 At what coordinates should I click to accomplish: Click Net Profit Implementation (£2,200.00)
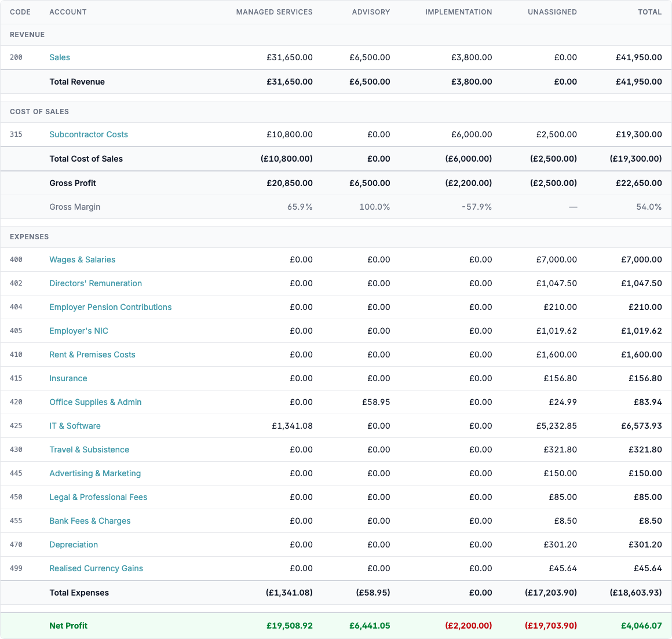coord(469,626)
